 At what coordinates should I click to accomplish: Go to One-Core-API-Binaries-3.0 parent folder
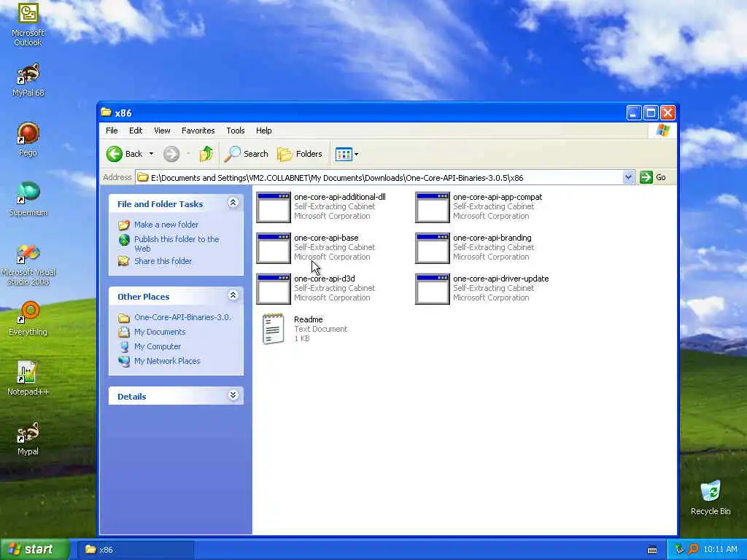(182, 317)
